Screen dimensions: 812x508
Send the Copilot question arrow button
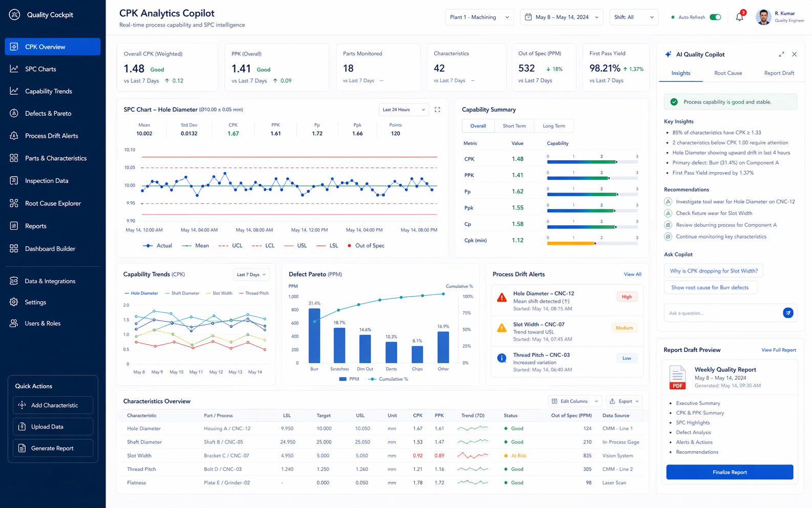(788, 313)
